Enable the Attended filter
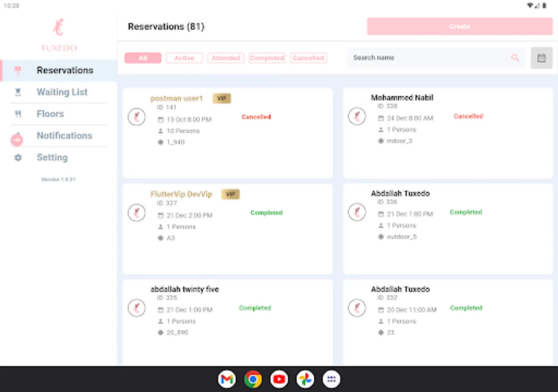 (225, 58)
